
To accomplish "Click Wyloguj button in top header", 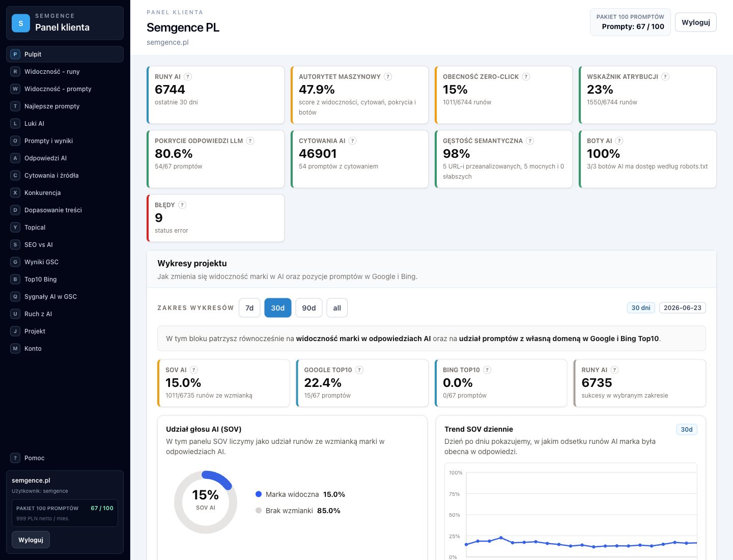I will coord(696,22).
